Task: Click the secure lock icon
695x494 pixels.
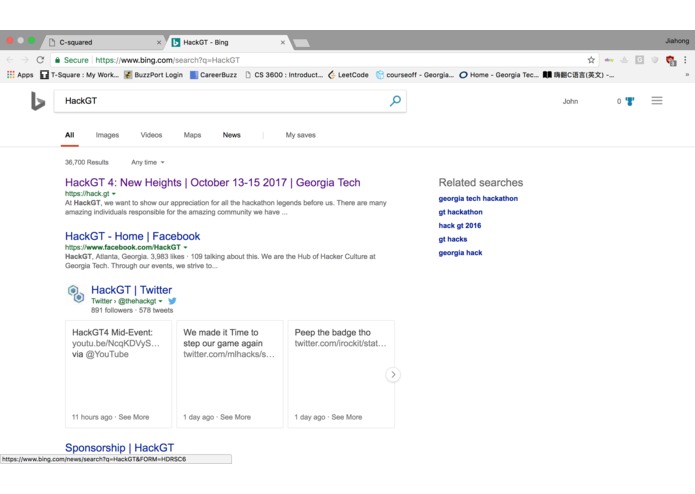Action: tap(57, 60)
